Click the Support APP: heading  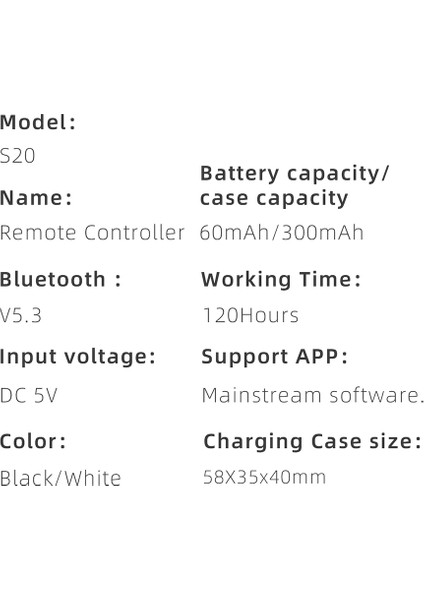[x=274, y=357]
